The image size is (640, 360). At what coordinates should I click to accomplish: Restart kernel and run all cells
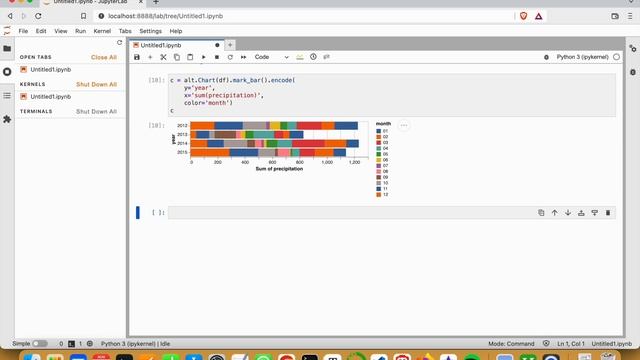pos(243,57)
